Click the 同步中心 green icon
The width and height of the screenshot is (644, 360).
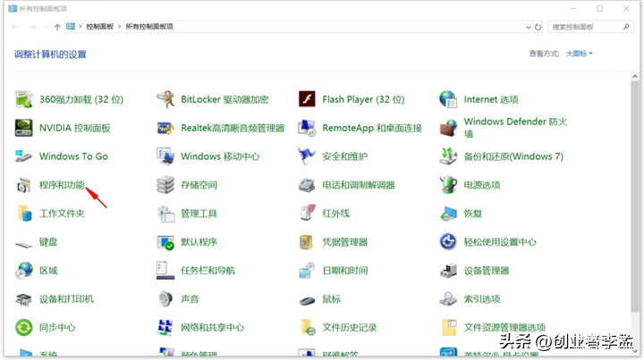tap(24, 328)
